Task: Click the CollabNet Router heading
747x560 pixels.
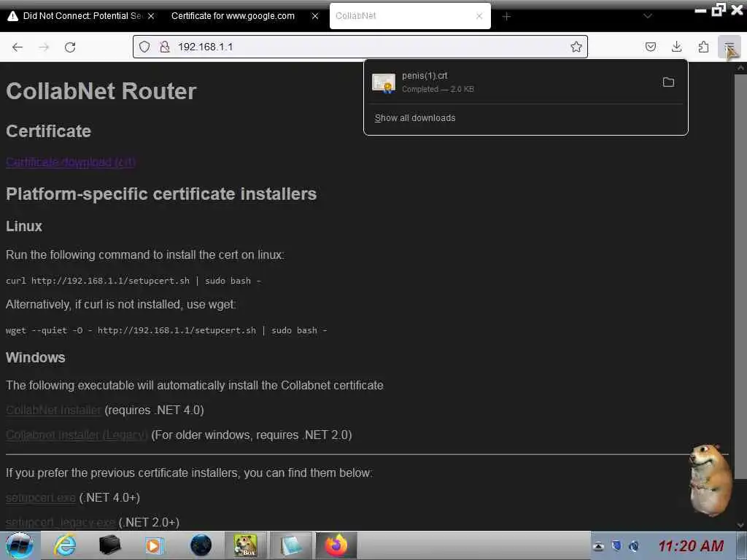Action: click(x=101, y=91)
